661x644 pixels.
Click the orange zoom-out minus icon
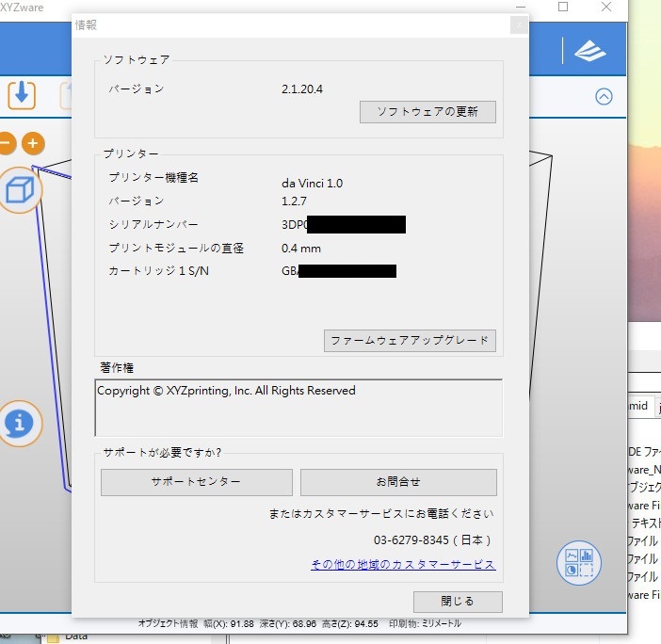pos(6,143)
